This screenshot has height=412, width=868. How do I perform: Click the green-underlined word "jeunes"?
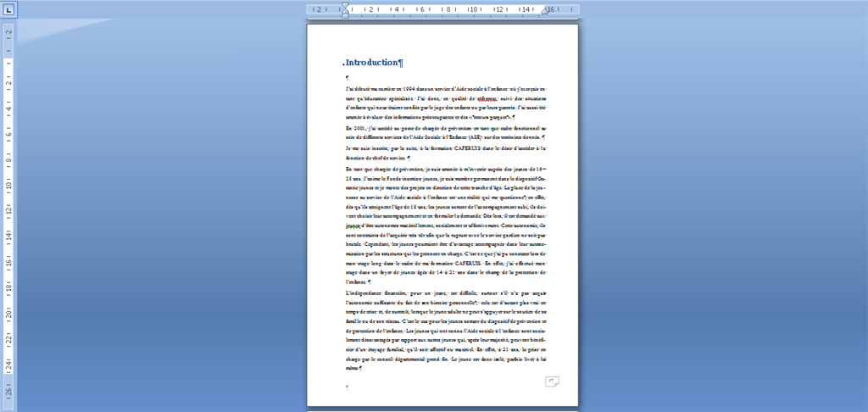click(x=353, y=225)
